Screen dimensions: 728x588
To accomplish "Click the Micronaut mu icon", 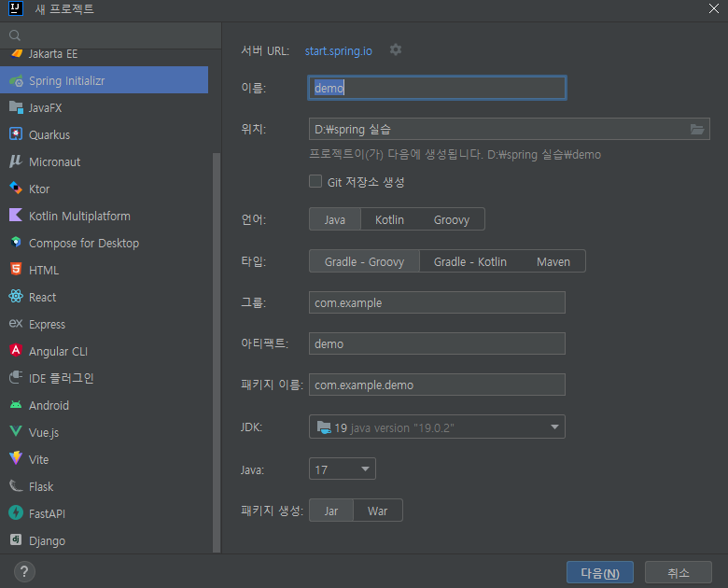I will tap(16, 161).
